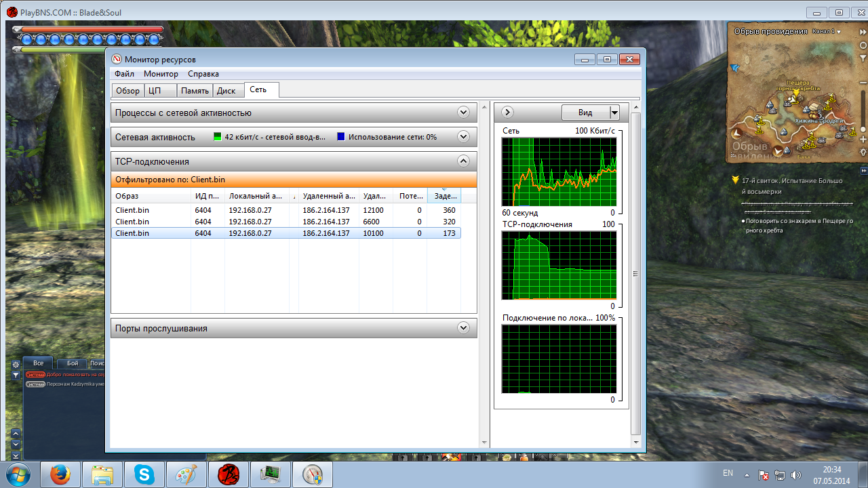Viewport: 868px width, 488px height.
Task: Open Windows Explorer from the taskbar
Action: [102, 474]
